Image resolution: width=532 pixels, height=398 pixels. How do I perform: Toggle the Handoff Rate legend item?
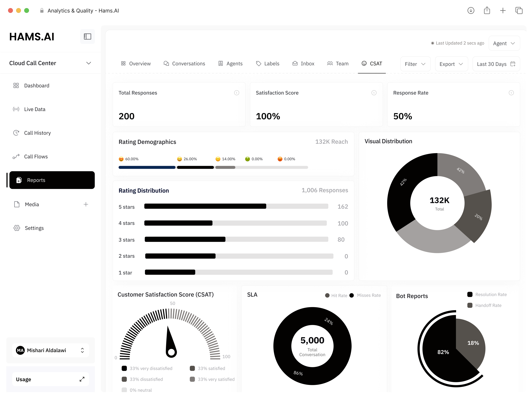[484, 305]
